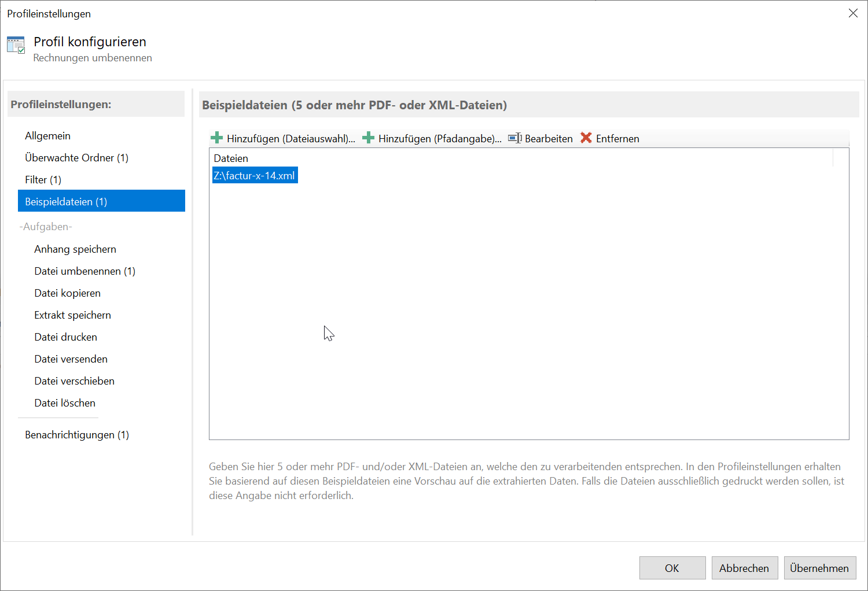Select the Datei kopieren task
Screen dimensions: 868x591
[x=67, y=293]
